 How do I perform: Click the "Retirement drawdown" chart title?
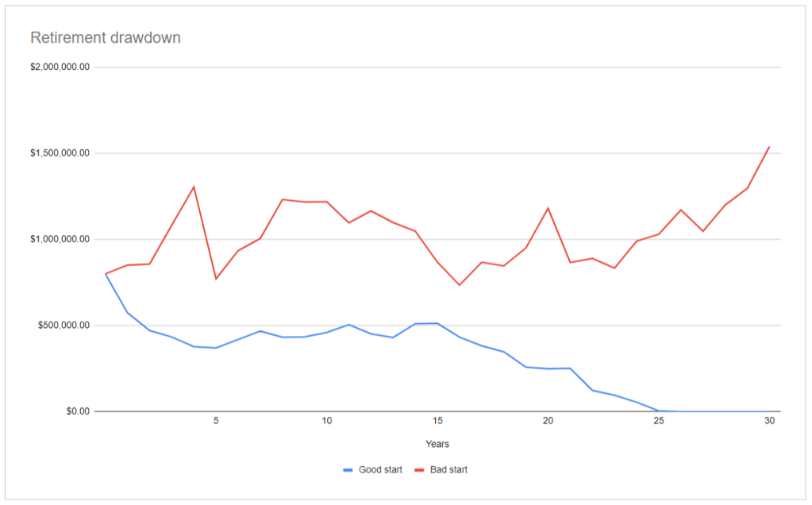[x=106, y=37]
